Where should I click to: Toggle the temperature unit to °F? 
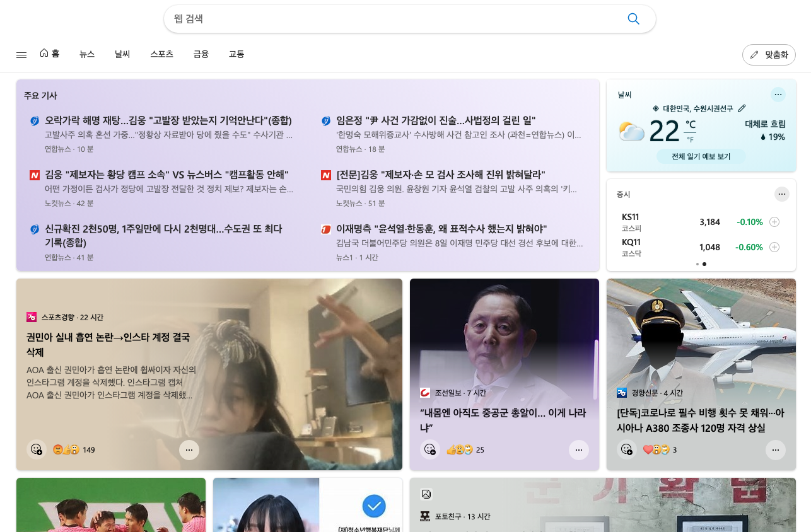coord(690,139)
